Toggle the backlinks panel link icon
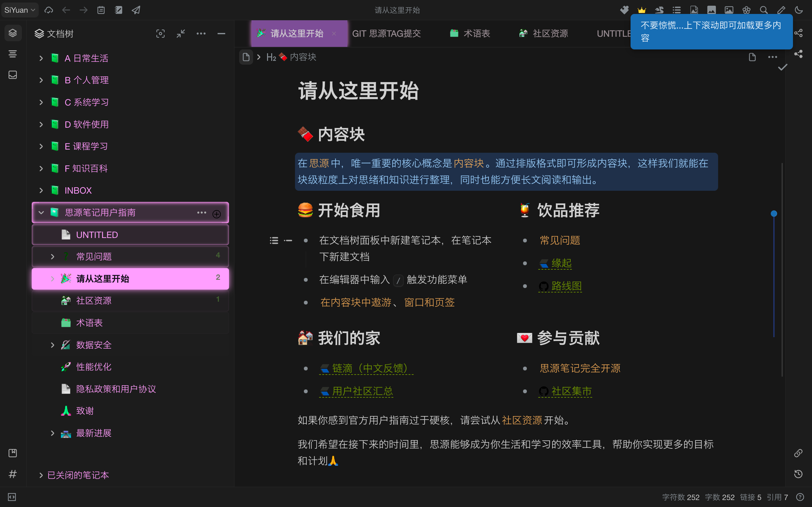 [798, 453]
